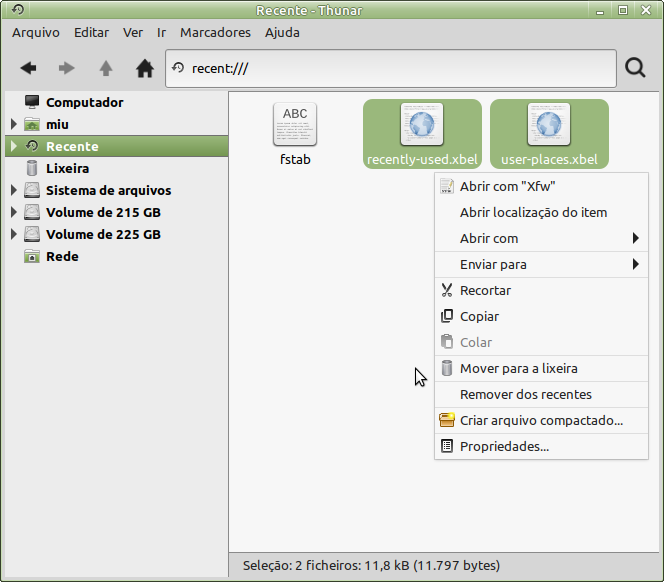This screenshot has width=664, height=582.
Task: Click the Lixeira trash can icon in sidebar
Action: 32,168
